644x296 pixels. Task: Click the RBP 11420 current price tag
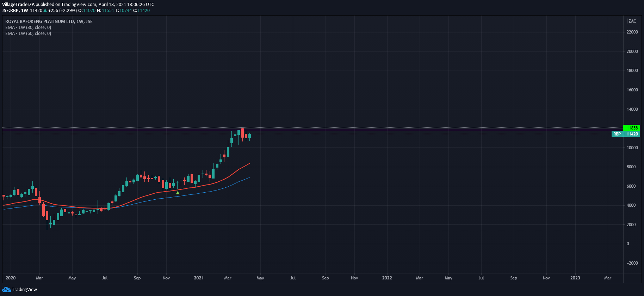point(625,134)
